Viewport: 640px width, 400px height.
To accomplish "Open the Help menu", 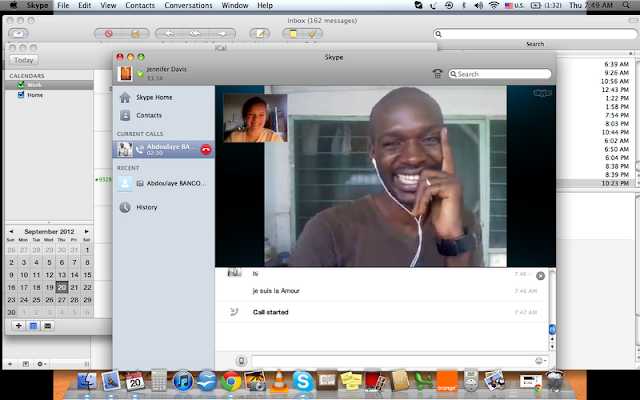I will [x=265, y=5].
